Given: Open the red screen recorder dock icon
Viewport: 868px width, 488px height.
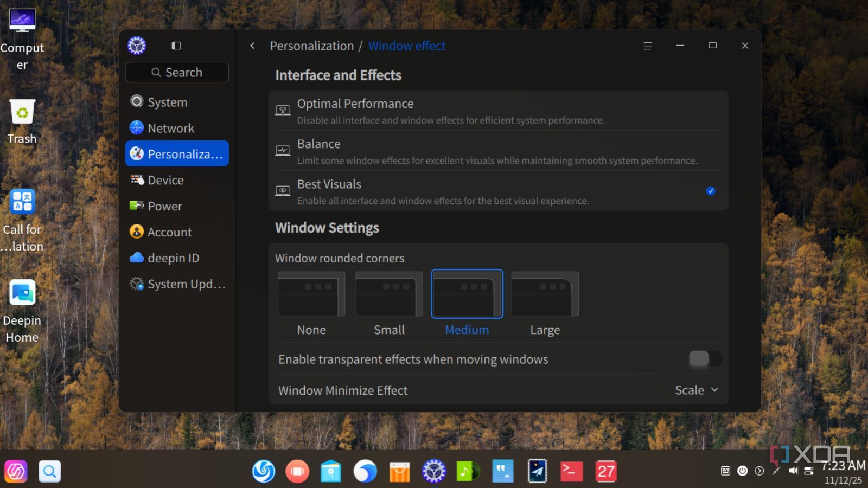Looking at the screenshot, I should (297, 471).
